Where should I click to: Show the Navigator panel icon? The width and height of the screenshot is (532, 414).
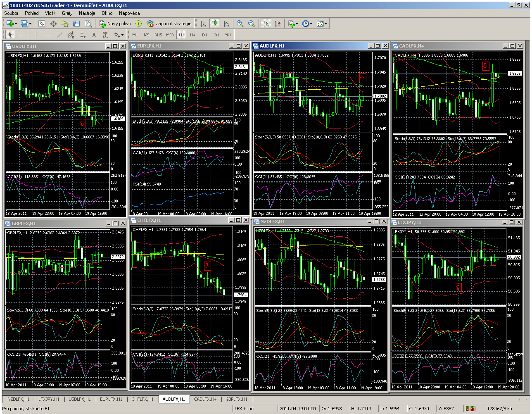[x=65, y=24]
